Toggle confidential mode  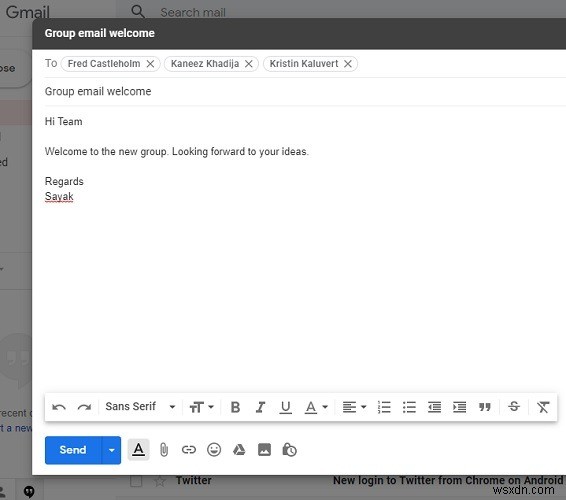tap(289, 450)
